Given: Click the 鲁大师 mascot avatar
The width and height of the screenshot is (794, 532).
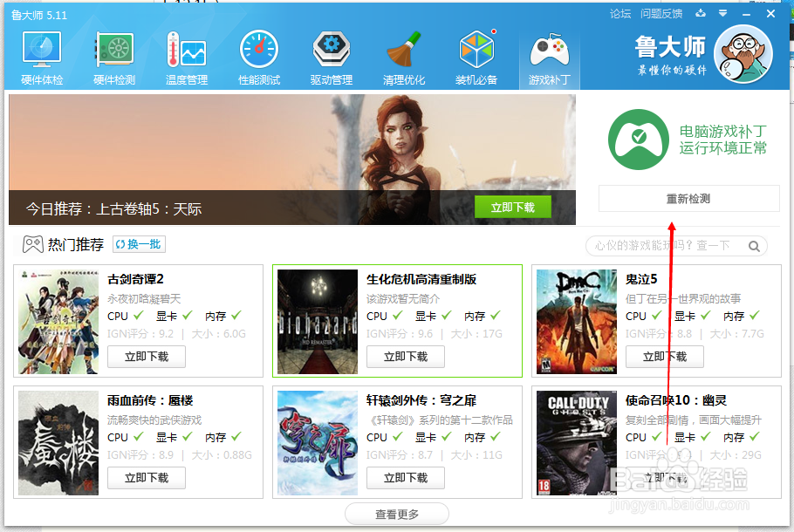Looking at the screenshot, I should coord(743,54).
